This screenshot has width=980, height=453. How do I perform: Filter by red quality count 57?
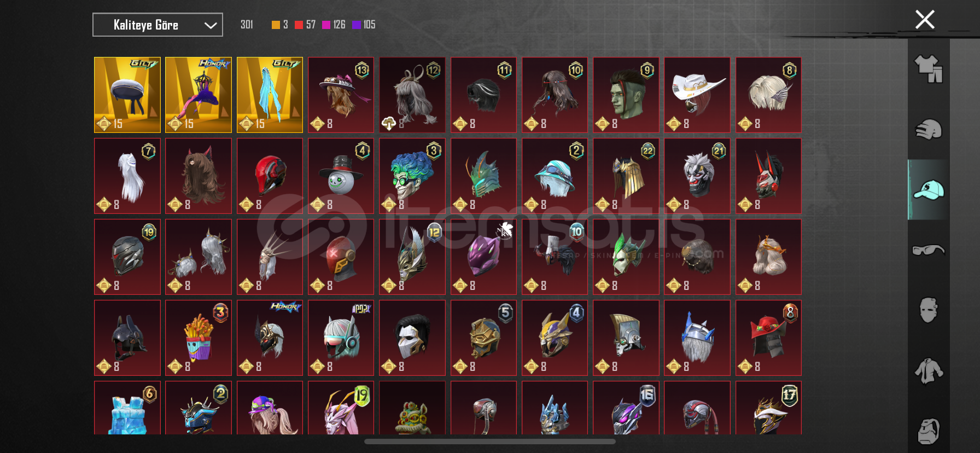click(x=305, y=25)
